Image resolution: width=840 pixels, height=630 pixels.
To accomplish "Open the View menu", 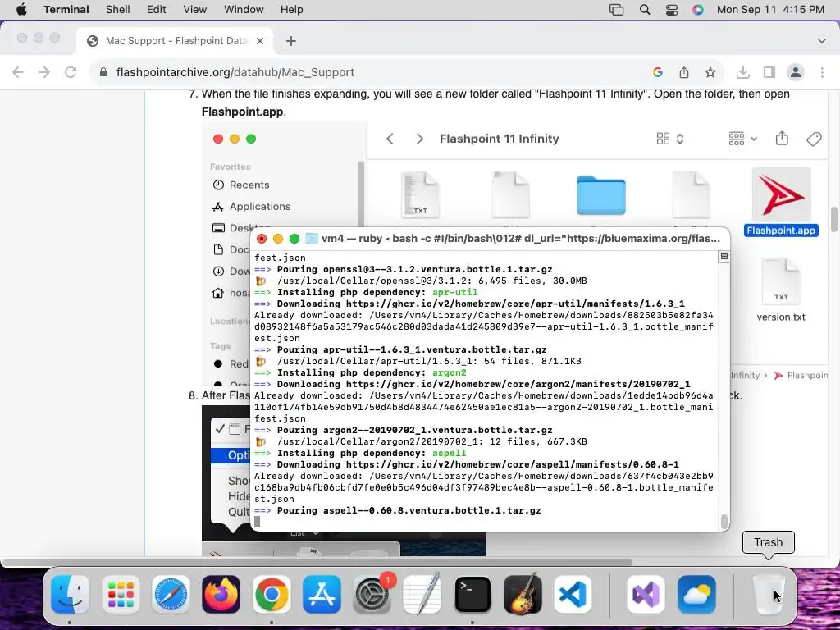I will point(195,10).
